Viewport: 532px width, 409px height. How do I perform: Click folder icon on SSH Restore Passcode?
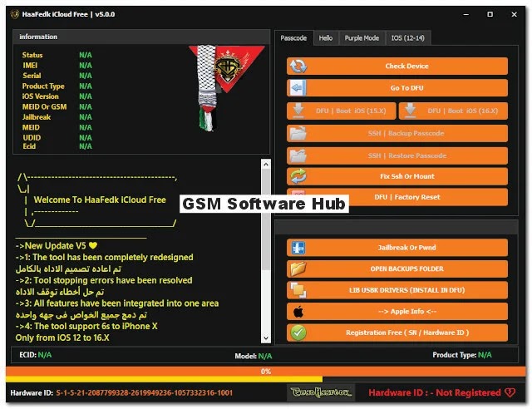coord(298,155)
